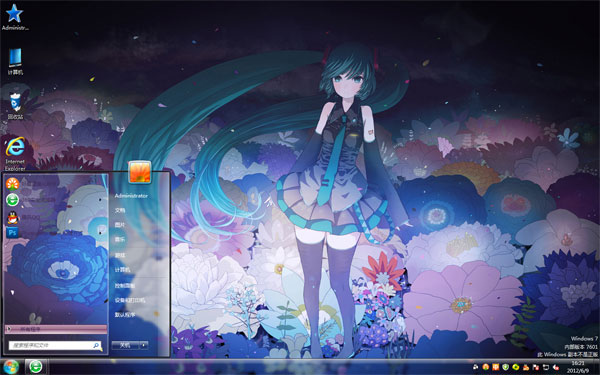Launch QQ penguin from Start menu
600x375 pixels.
(x=13, y=217)
